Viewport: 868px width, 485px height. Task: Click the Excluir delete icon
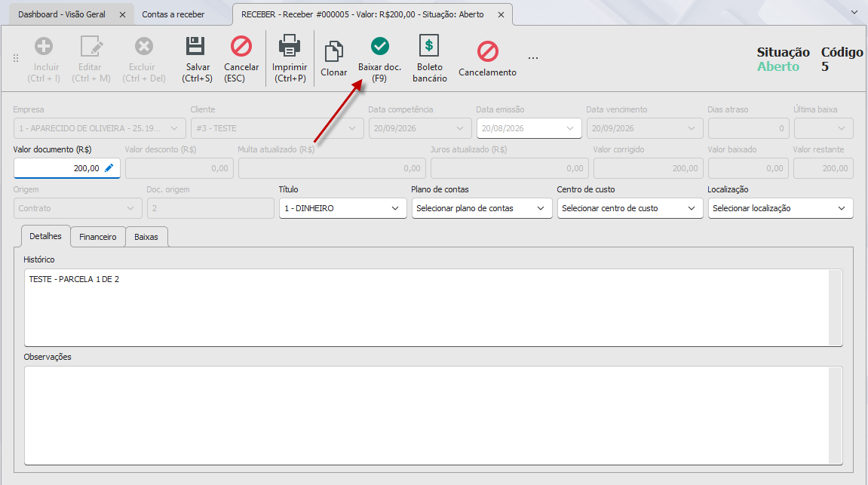click(144, 47)
